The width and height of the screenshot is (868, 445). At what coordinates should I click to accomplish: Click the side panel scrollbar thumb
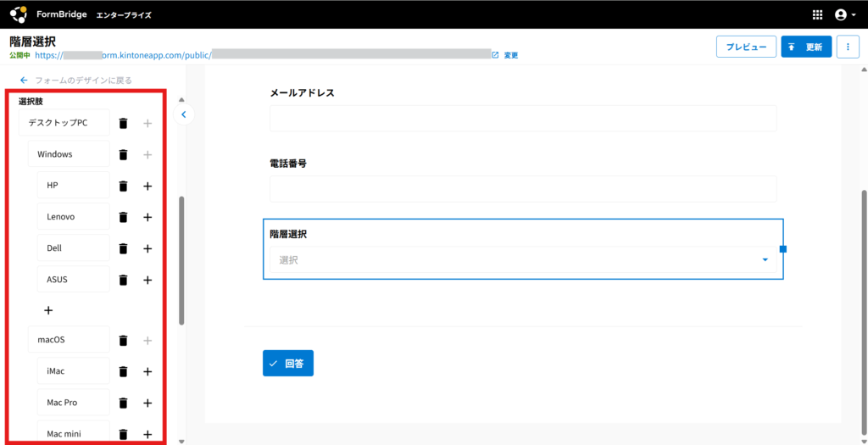coord(181,260)
